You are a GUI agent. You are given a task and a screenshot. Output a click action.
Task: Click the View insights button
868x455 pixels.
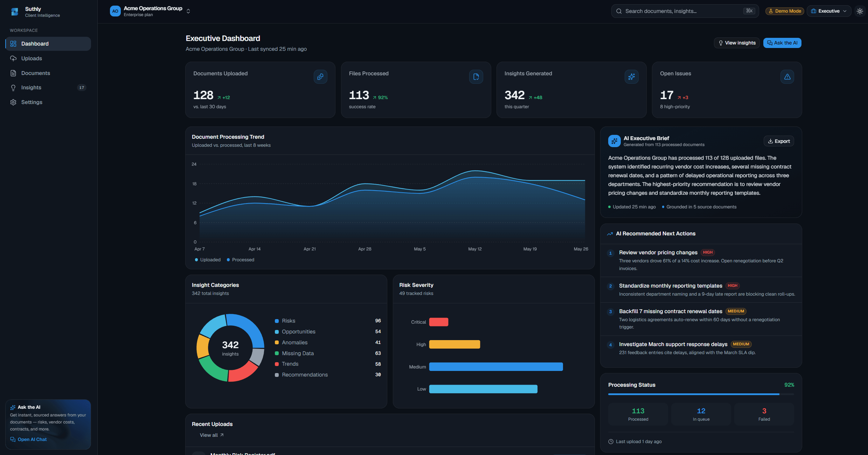(x=737, y=43)
